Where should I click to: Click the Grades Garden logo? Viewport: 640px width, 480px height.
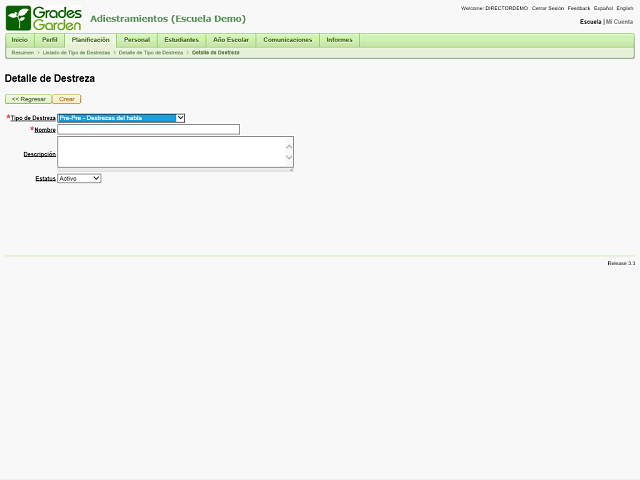(44, 18)
